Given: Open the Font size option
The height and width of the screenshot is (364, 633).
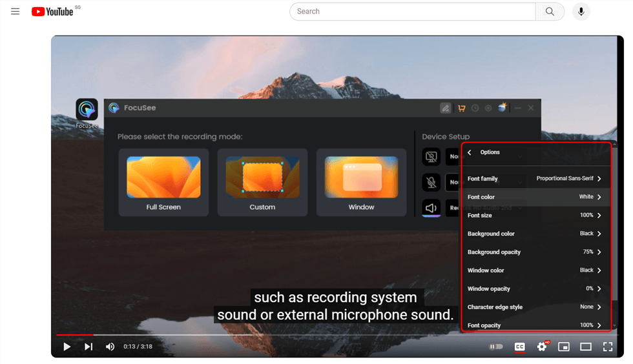Looking at the screenshot, I should click(x=535, y=215).
